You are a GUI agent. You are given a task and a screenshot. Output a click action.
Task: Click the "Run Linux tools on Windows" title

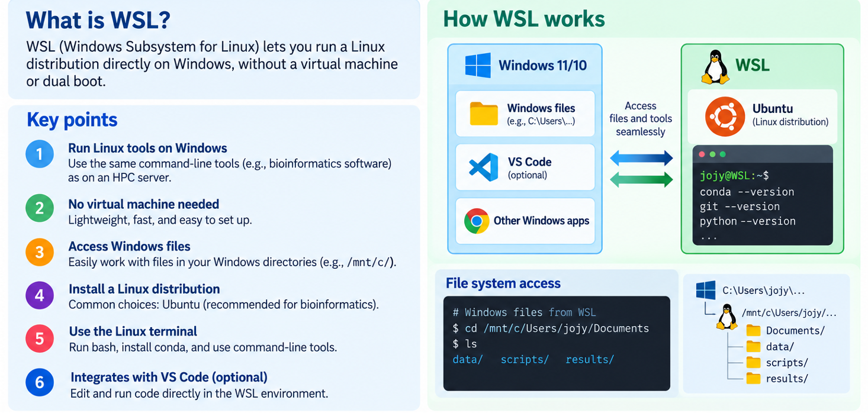(147, 148)
